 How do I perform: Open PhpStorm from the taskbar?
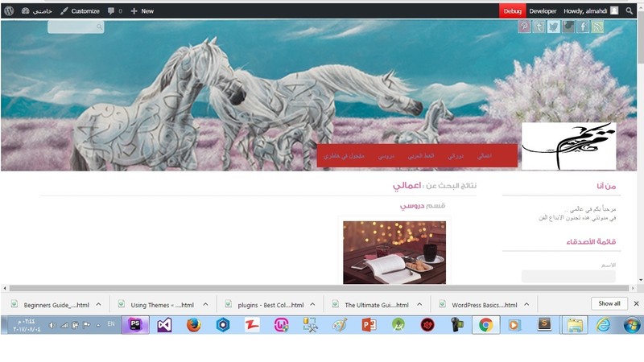[135, 325]
